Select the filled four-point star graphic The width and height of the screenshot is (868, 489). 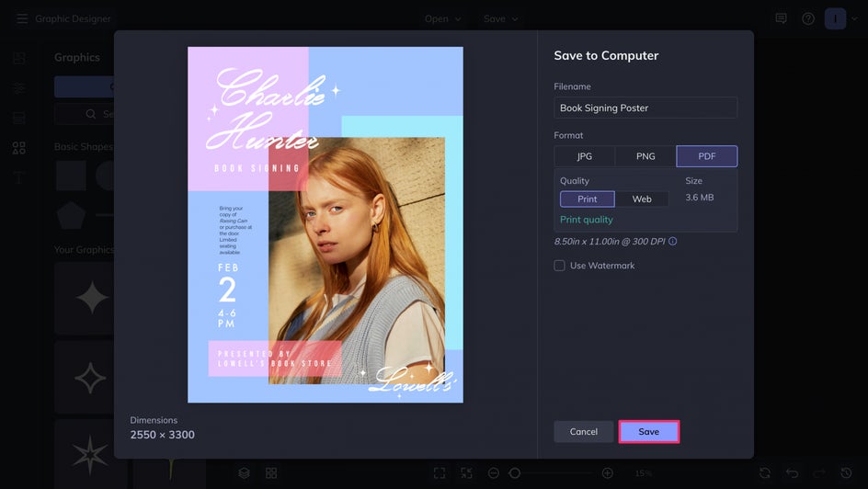[92, 298]
